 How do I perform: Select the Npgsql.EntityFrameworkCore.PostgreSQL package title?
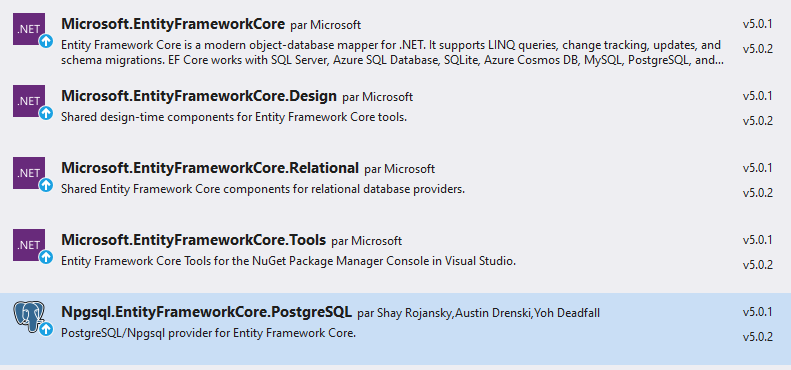coord(206,311)
